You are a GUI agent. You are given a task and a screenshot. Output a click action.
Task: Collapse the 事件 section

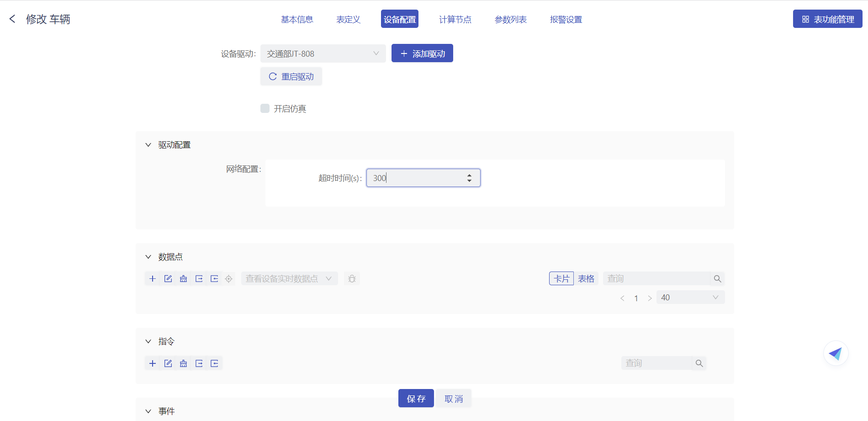tap(148, 411)
